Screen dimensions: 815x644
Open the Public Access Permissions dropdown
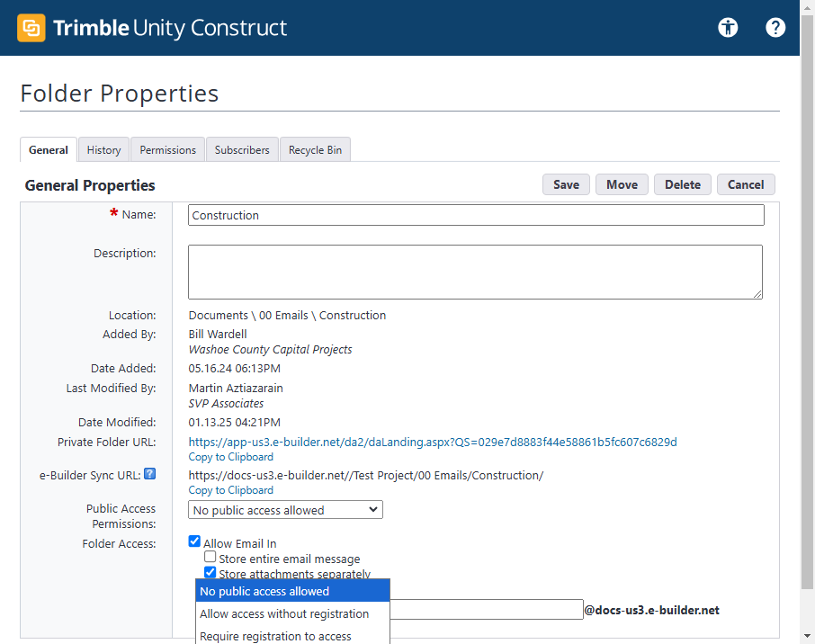pos(285,509)
